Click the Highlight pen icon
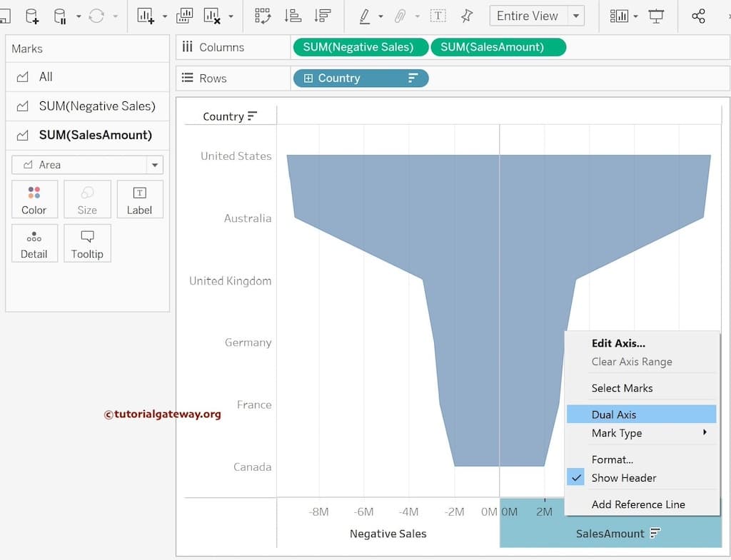The image size is (731, 560). [364, 16]
